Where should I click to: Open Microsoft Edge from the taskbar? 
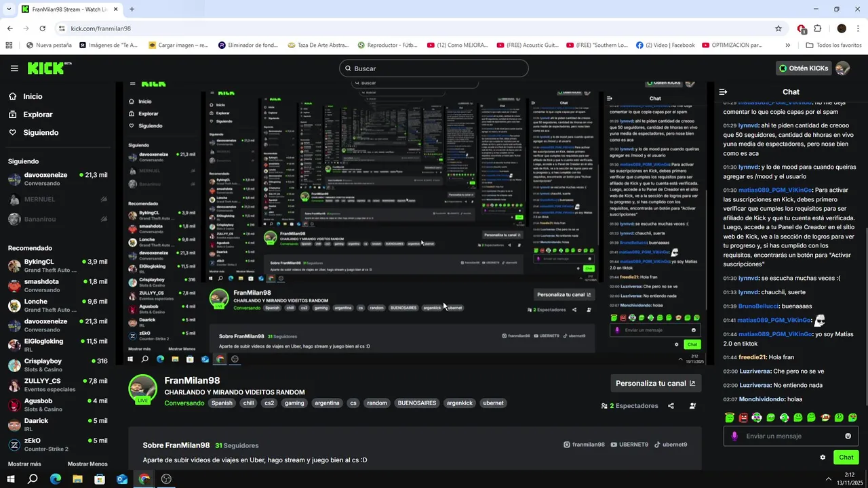pos(56,479)
